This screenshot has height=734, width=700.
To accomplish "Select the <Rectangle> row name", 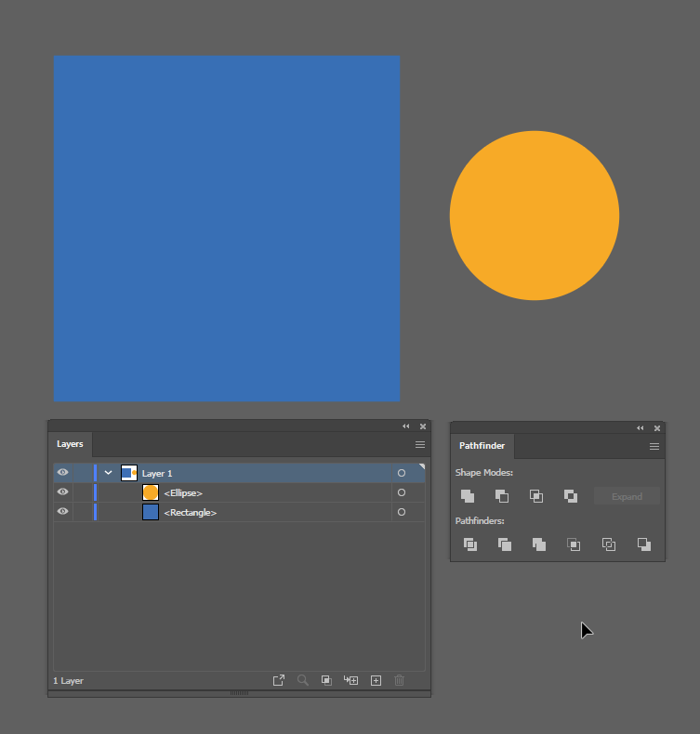I will [x=190, y=513].
